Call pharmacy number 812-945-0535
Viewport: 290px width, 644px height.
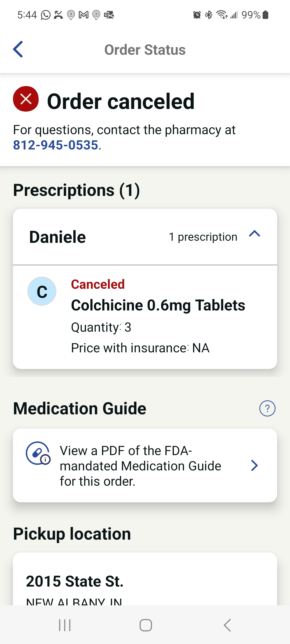56,145
